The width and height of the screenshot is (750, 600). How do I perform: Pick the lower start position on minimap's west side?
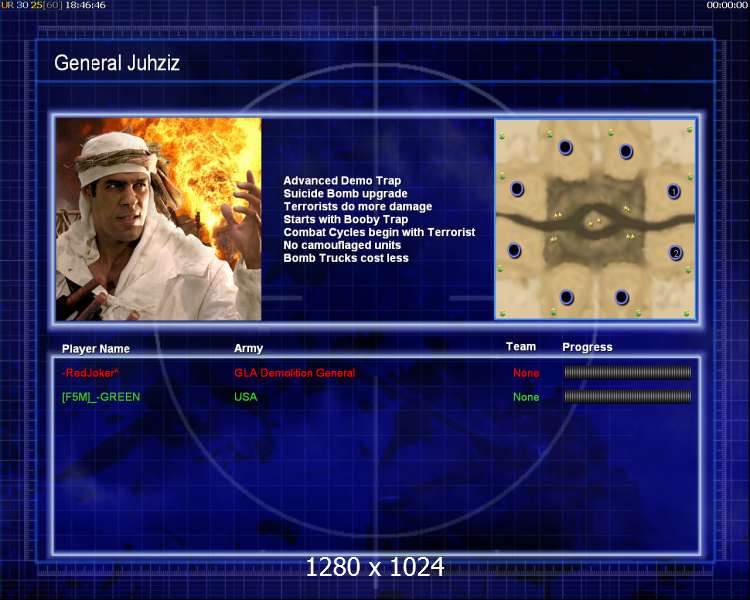[514, 250]
